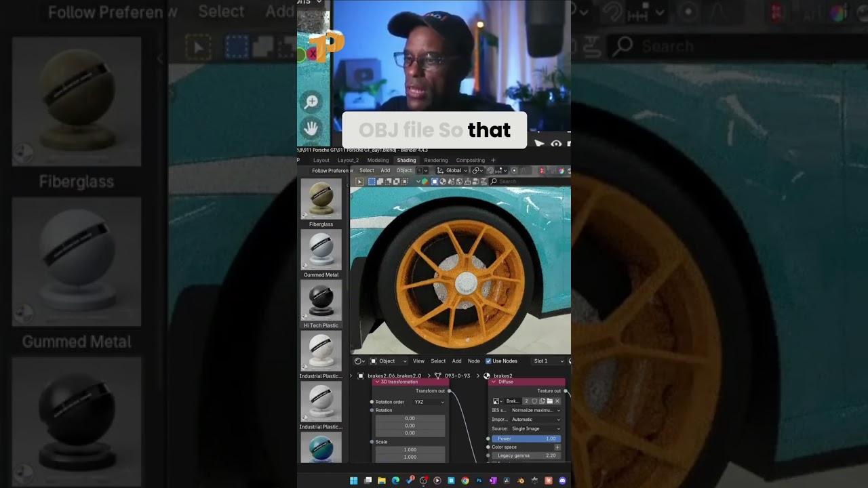
Task: Open the node editor View menu
Action: pyautogui.click(x=418, y=361)
